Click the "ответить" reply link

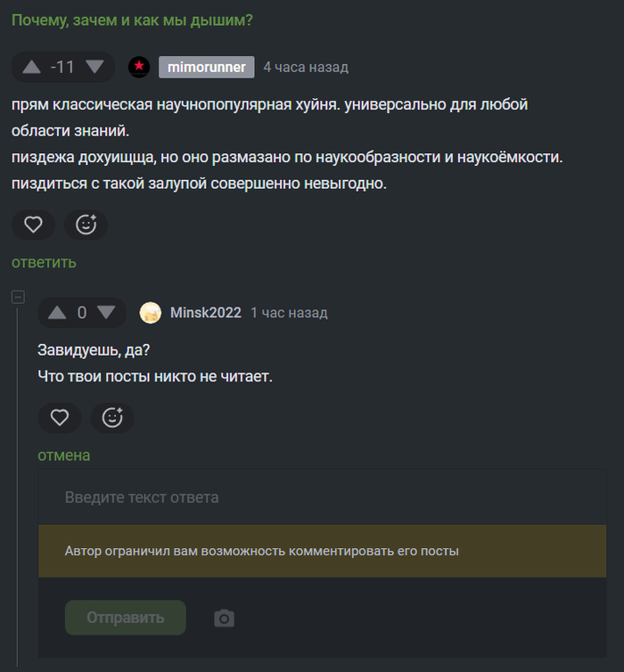pyautogui.click(x=44, y=262)
